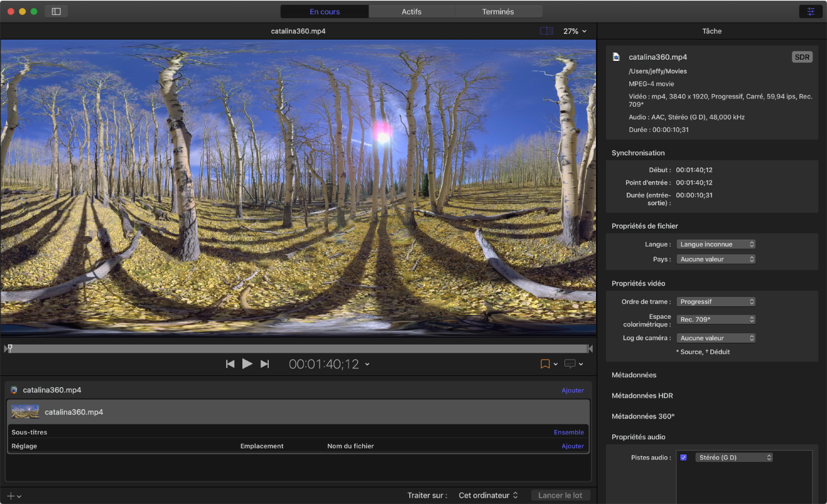
Task: Open the orange marker bookmark menu
Action: click(549, 364)
